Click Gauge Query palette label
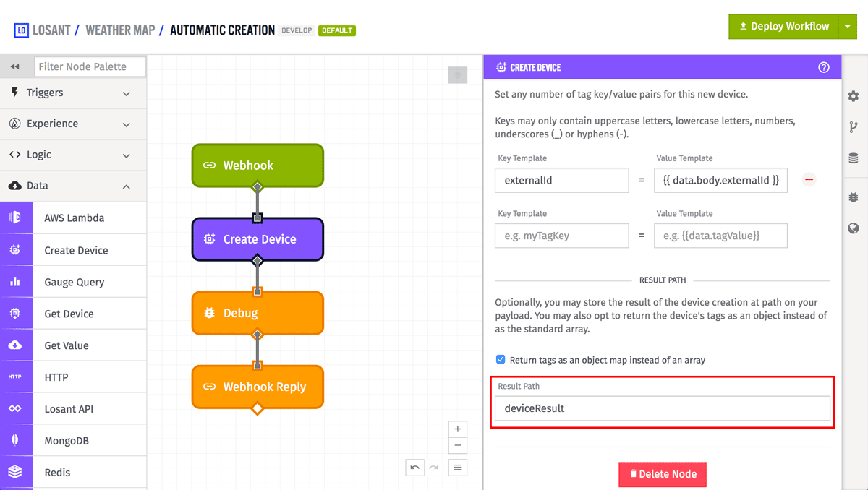 [x=75, y=282]
